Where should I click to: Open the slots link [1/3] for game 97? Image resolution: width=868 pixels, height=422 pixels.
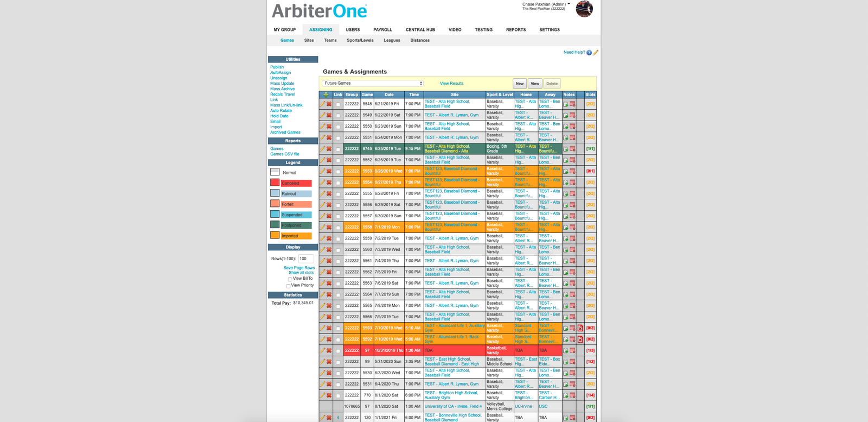point(590,350)
